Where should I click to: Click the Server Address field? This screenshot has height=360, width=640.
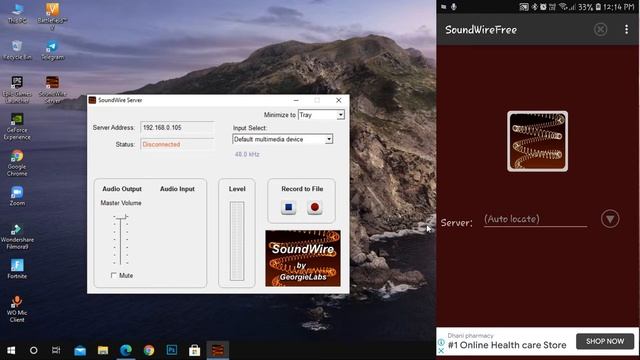(177, 128)
